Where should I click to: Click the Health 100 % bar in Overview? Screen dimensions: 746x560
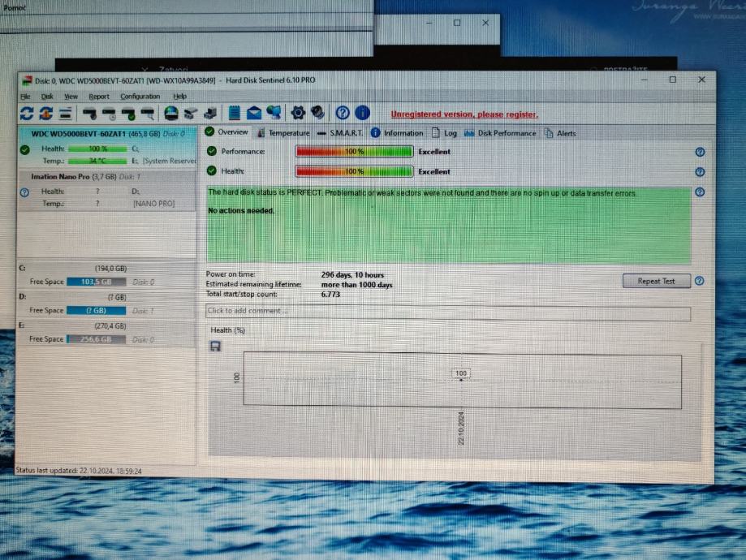pyautogui.click(x=355, y=171)
